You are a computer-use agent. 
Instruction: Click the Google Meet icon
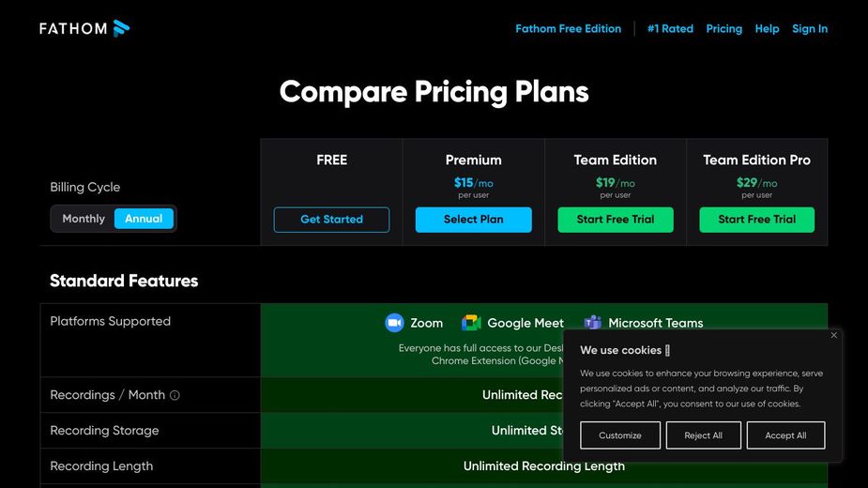(x=471, y=323)
